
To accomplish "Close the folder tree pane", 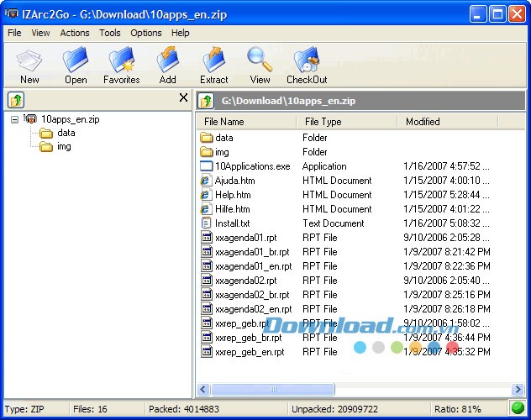I will pyautogui.click(x=184, y=98).
